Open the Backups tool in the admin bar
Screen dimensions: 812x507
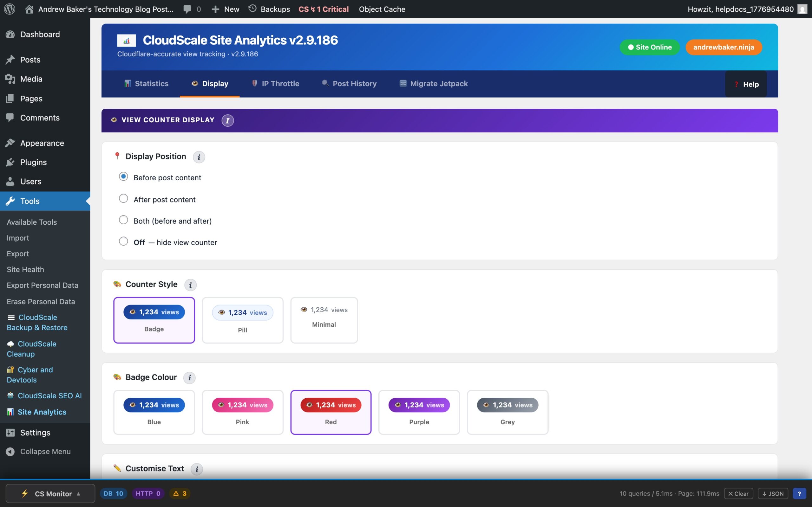tap(269, 9)
